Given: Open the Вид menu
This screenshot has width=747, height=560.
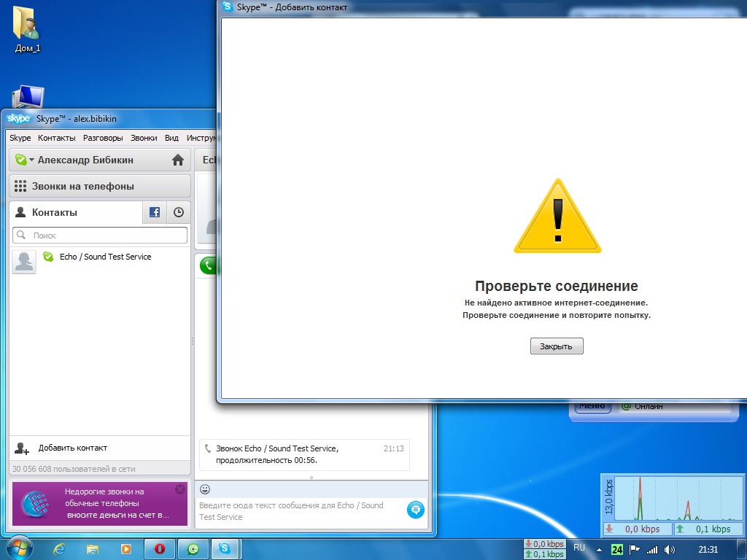Looking at the screenshot, I should coord(171,138).
